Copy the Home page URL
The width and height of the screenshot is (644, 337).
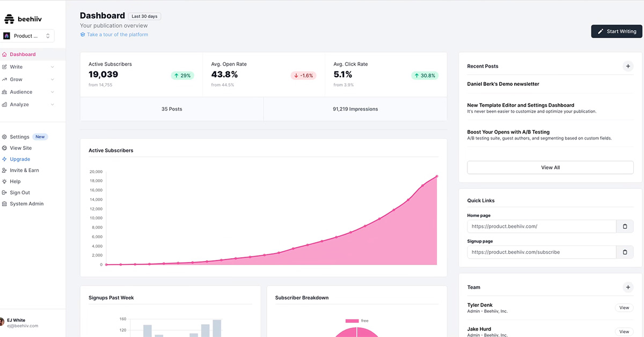[625, 226]
